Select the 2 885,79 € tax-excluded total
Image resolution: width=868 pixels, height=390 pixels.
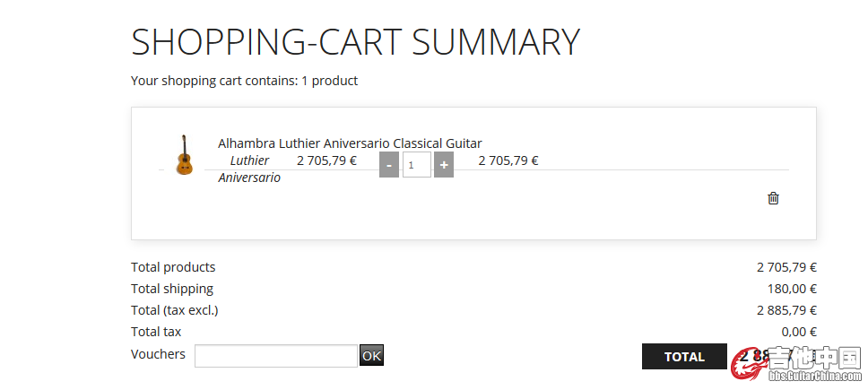point(786,310)
